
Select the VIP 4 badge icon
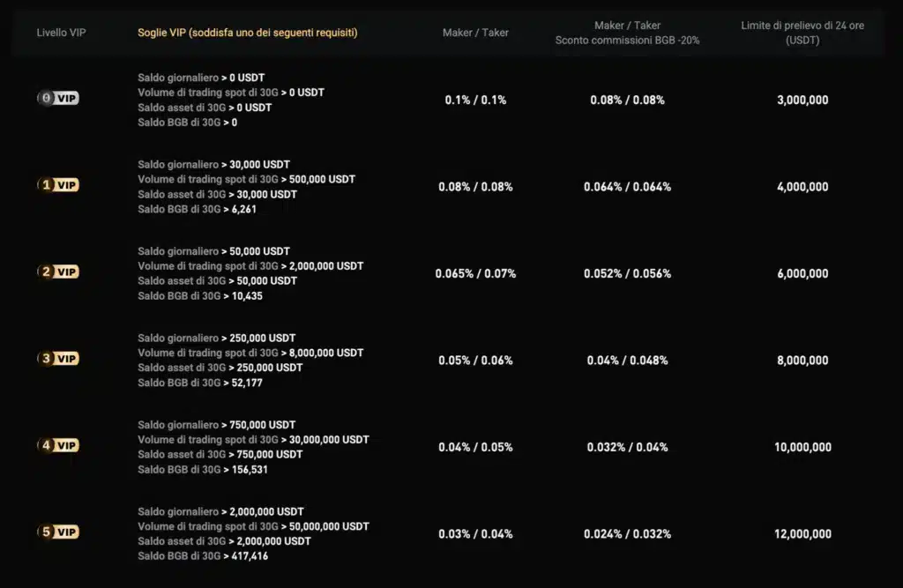coord(58,445)
